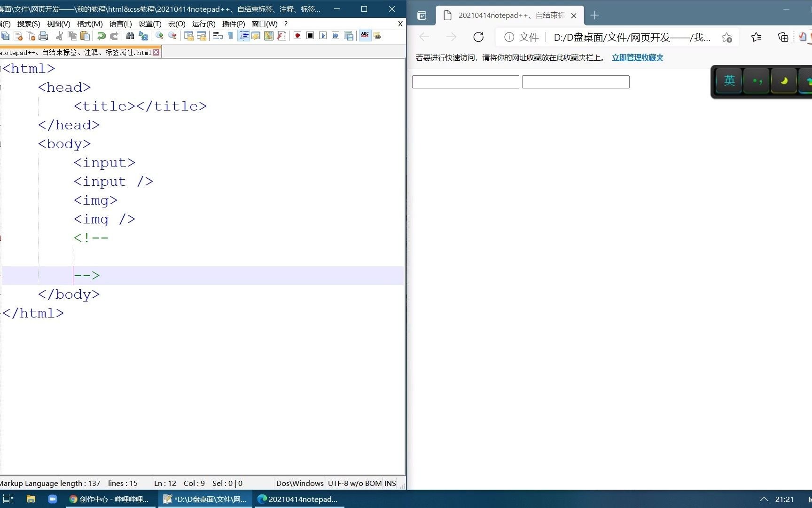Click the second input box on page
Image resolution: width=812 pixels, height=508 pixels.
tap(576, 82)
